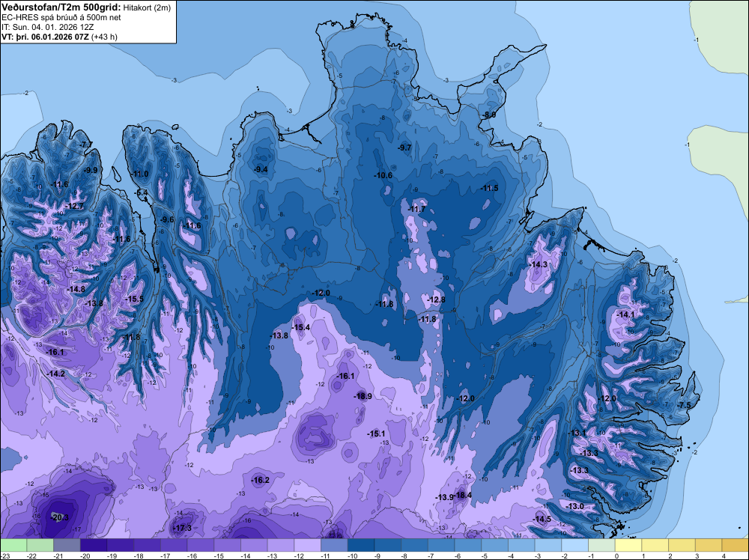Click the -12.8 temperature reading
This screenshot has height=560, width=749.
(x=436, y=299)
